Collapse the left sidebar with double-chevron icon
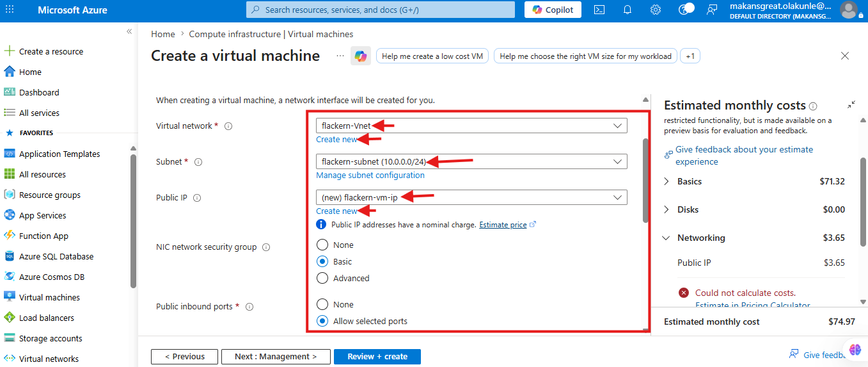Screen dimensions: 868x367 coord(129,31)
